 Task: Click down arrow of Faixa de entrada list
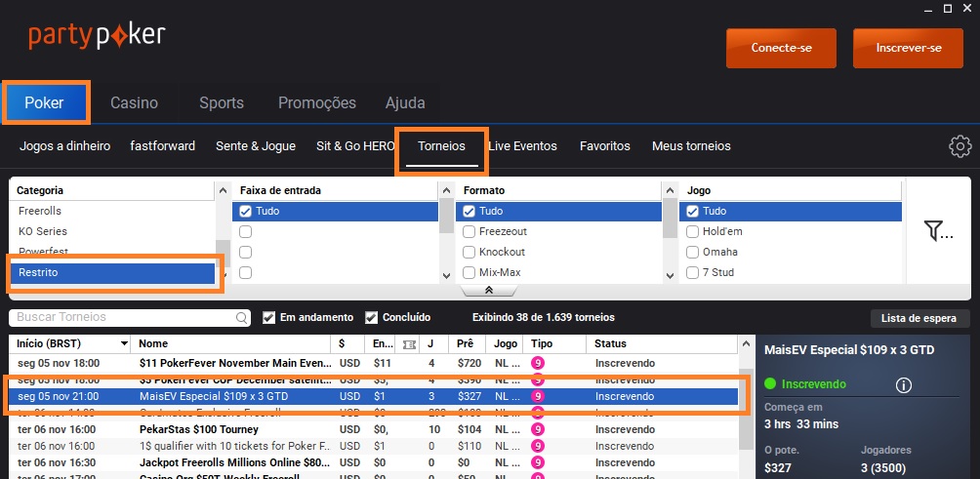[446, 275]
